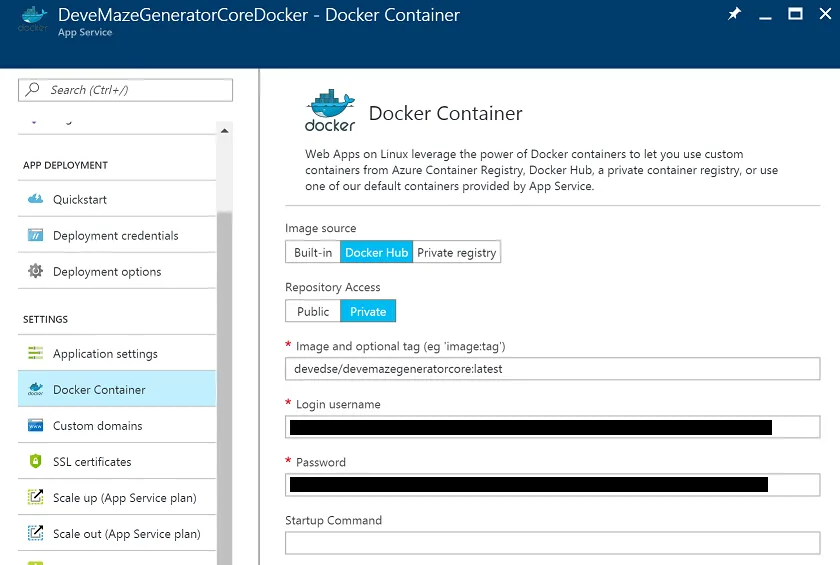Choose Private registry image source
This screenshot has height=565, width=840.
pos(456,252)
